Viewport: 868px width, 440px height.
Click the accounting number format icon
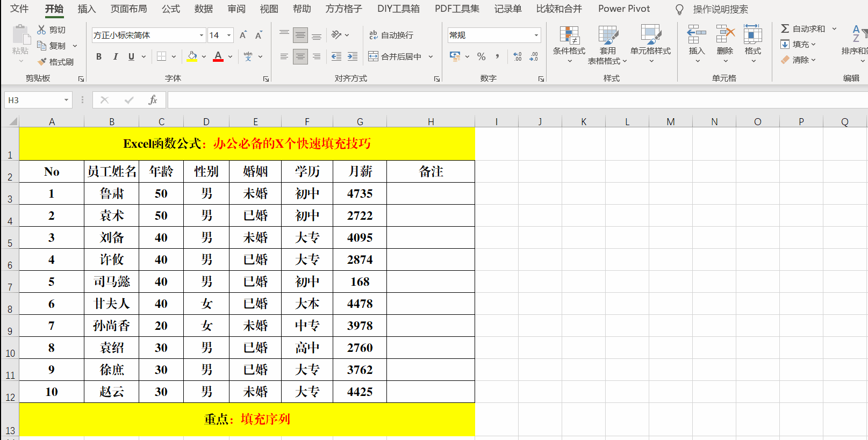[455, 56]
